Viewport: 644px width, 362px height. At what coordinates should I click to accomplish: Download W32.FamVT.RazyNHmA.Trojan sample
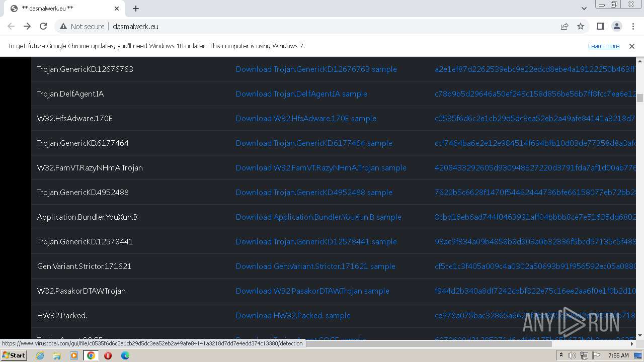coord(321,167)
